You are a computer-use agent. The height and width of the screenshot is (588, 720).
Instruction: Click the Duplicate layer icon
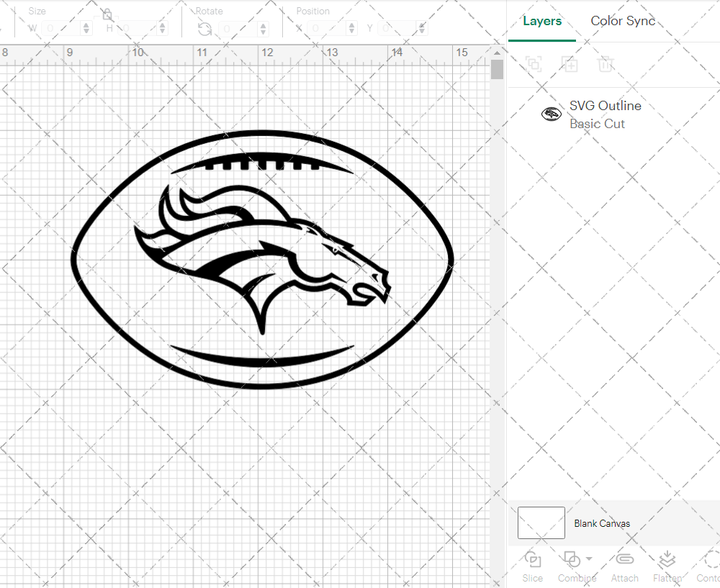570,64
